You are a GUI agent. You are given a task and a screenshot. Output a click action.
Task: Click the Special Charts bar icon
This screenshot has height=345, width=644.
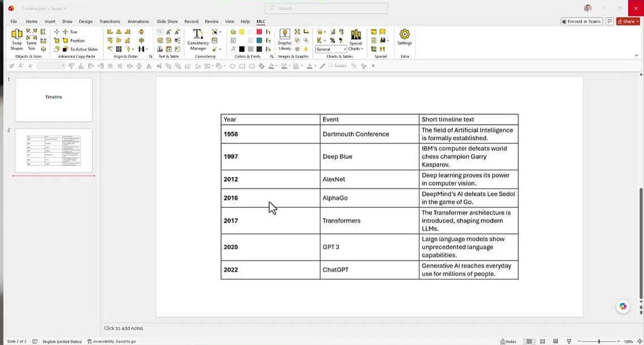click(356, 35)
